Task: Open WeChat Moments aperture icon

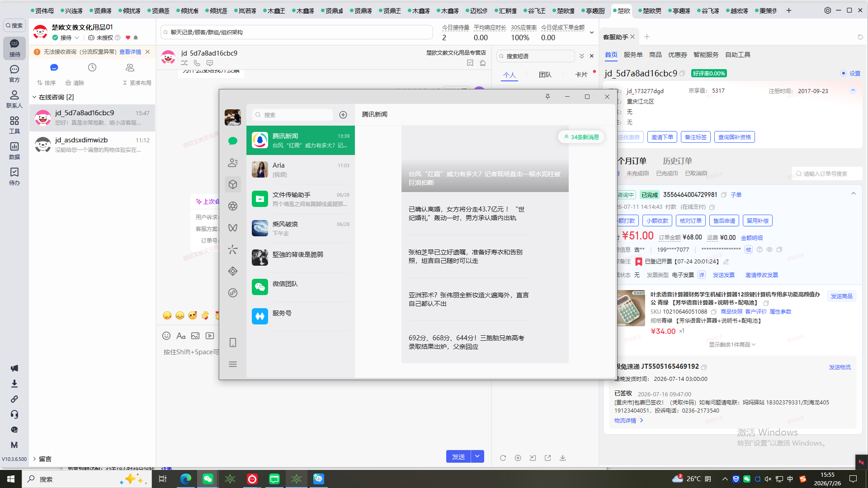Action: [x=233, y=206]
